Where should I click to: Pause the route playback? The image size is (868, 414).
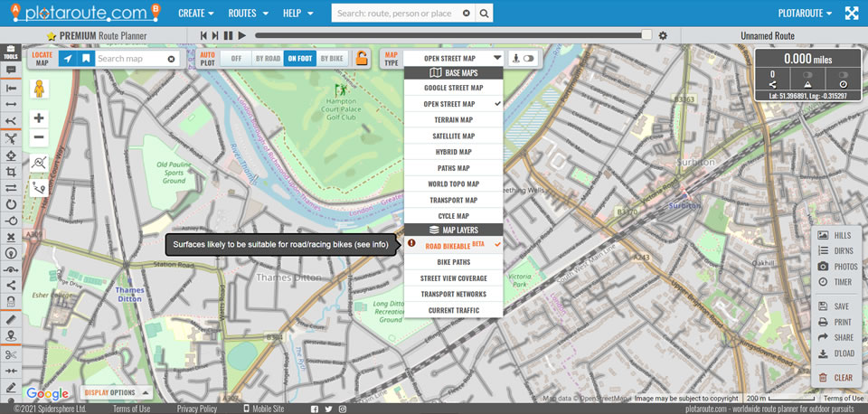229,35
